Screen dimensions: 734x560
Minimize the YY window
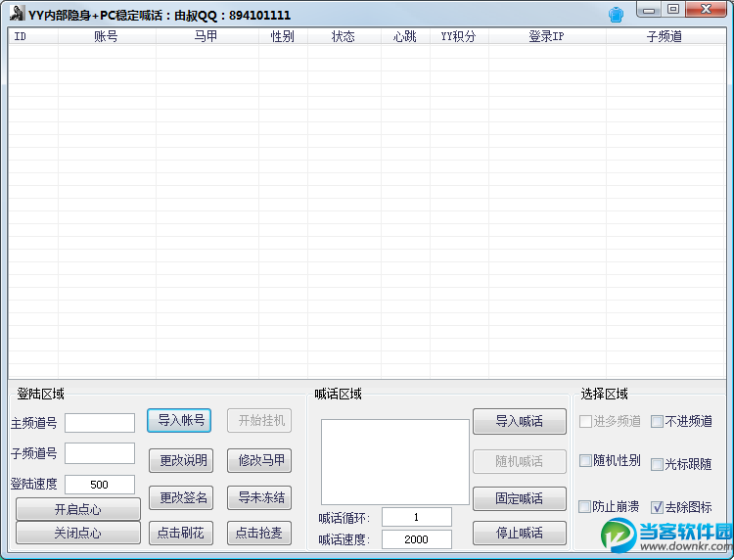coord(649,10)
